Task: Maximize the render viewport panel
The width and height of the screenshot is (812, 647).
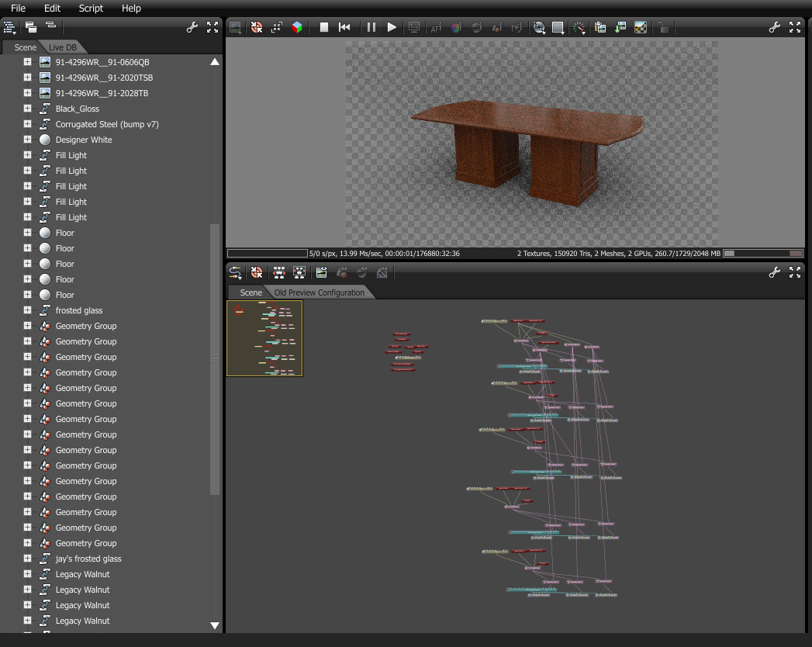Action: (x=795, y=27)
